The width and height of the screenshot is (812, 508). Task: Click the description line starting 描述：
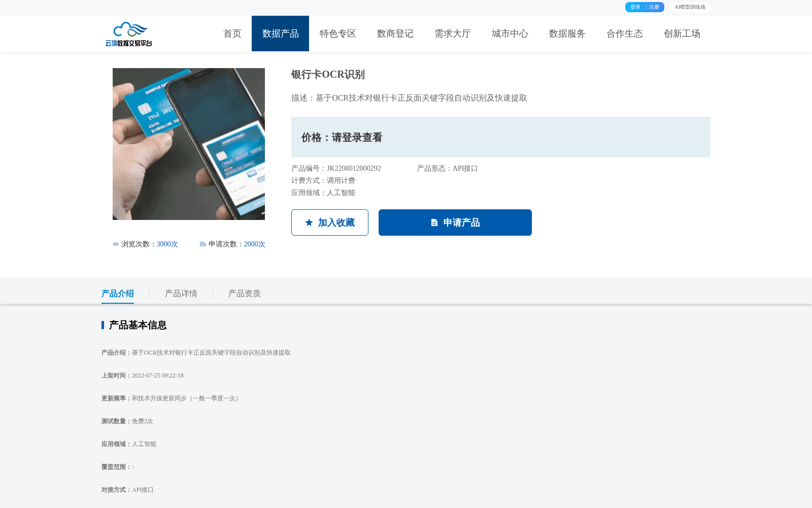409,98
